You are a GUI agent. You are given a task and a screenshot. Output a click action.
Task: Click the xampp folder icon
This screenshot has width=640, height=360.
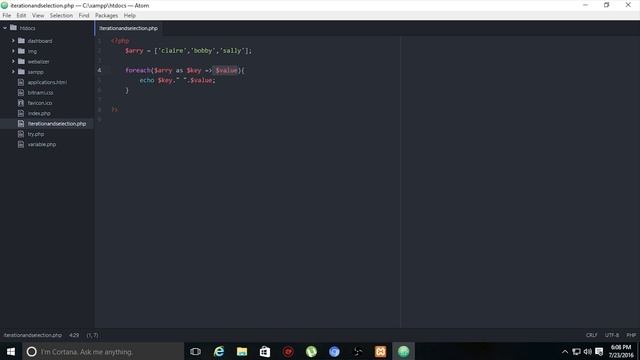21,72
